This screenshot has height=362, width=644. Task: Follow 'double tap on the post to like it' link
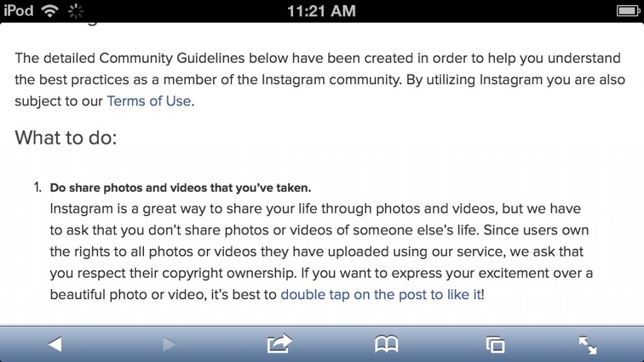pyautogui.click(x=380, y=294)
